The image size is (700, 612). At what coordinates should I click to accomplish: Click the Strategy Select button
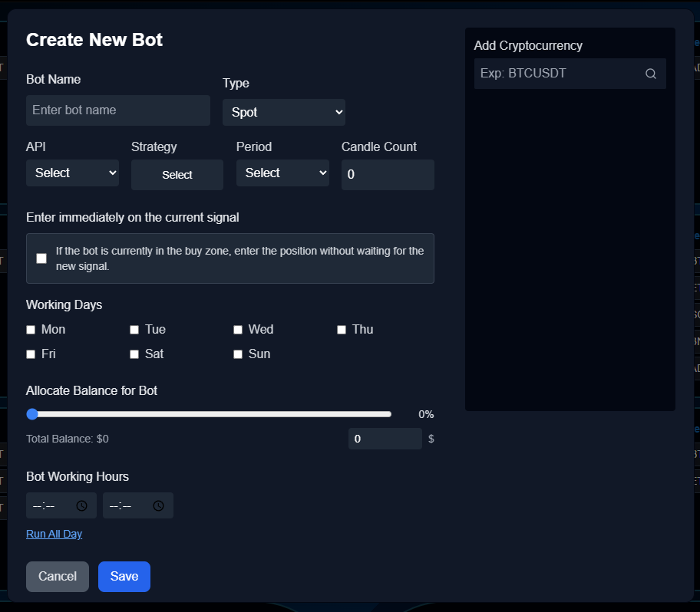pyautogui.click(x=177, y=175)
